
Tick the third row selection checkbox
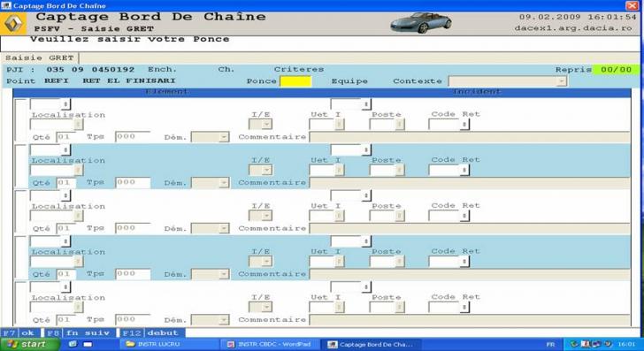20,211
